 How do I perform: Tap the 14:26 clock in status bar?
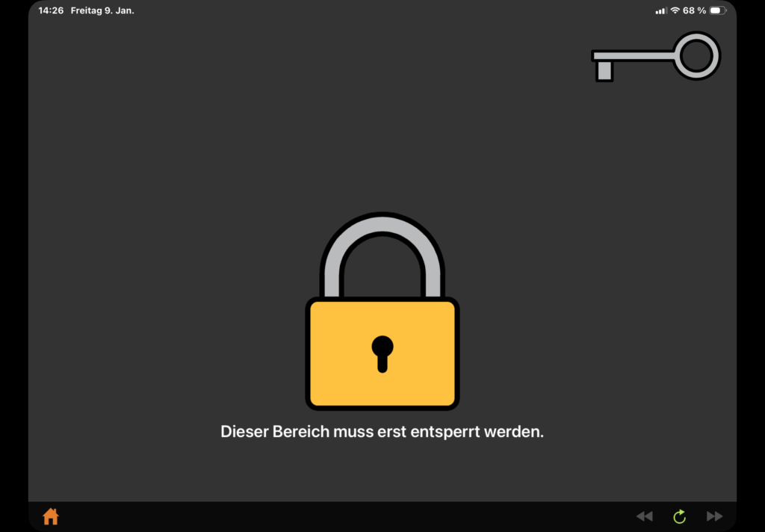[51, 10]
